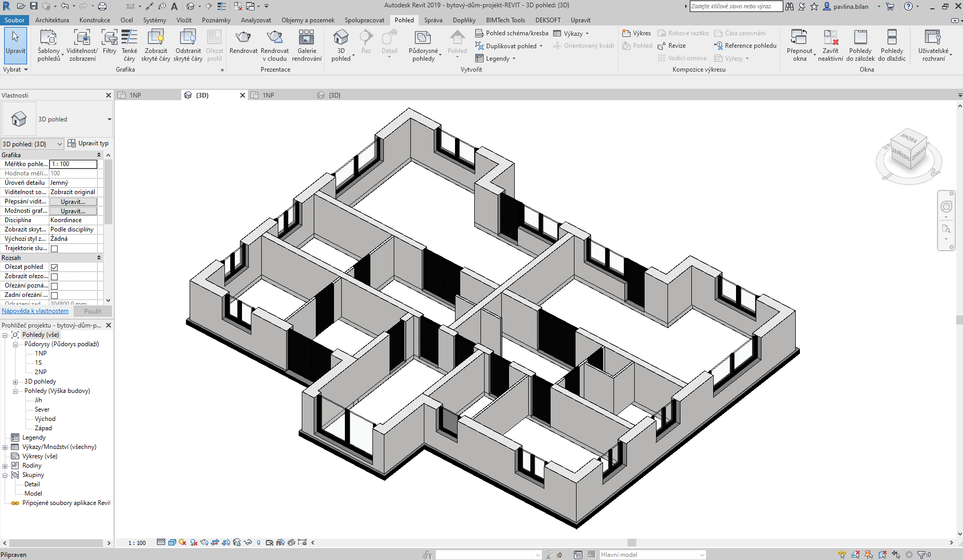Collapse the Rozsah properties group
The height and width of the screenshot is (560, 963).
[x=99, y=258]
